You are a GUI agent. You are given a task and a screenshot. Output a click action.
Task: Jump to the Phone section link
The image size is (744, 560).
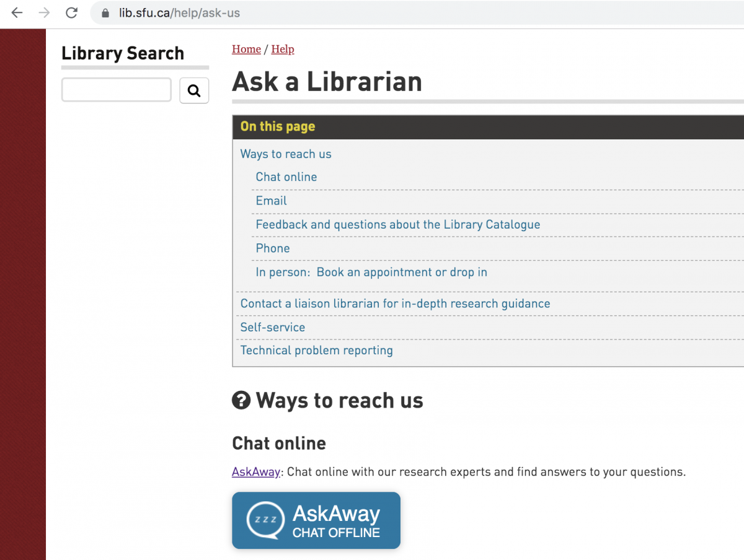[272, 248]
